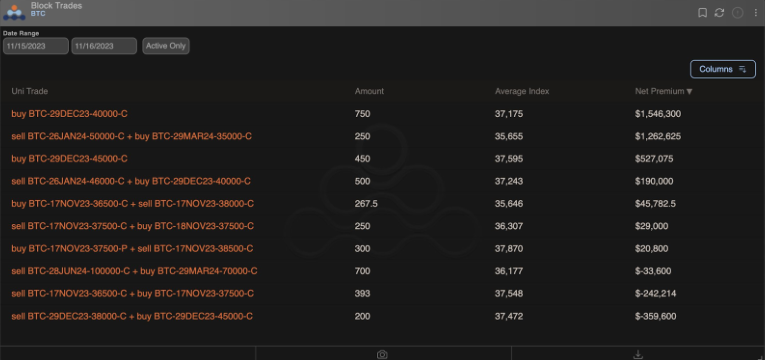
Task: Click the net premium $45,782.5
Action: (x=656, y=203)
